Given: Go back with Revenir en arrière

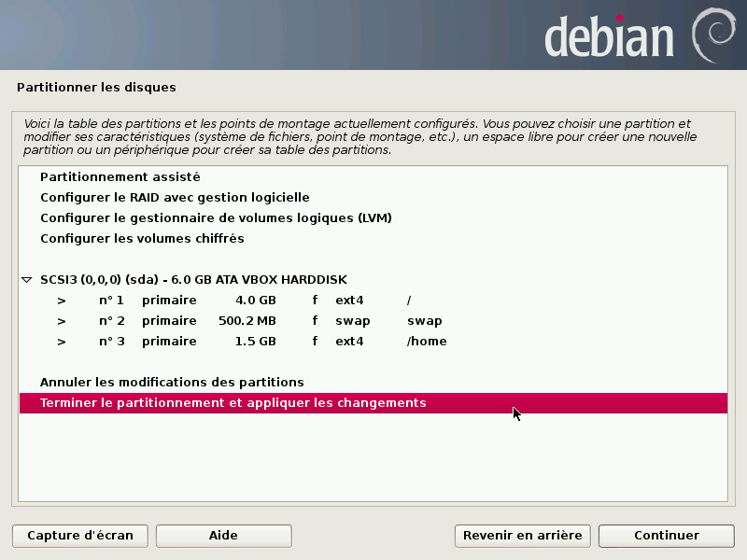Looking at the screenshot, I should click(x=522, y=536).
